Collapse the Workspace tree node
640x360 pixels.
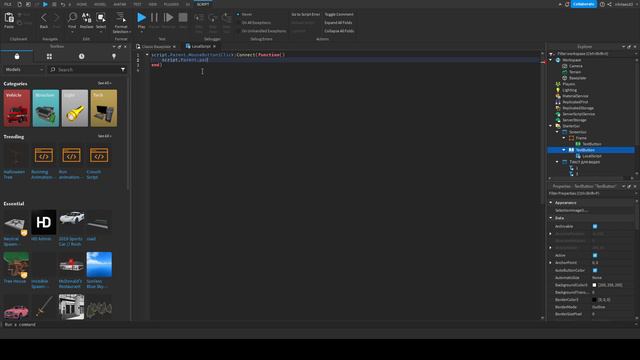(x=551, y=60)
